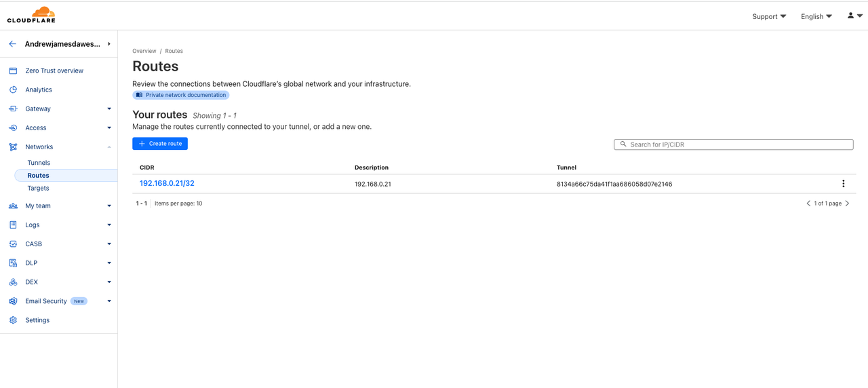868x388 pixels.
Task: Open the Targets submenu item
Action: pyautogui.click(x=39, y=188)
